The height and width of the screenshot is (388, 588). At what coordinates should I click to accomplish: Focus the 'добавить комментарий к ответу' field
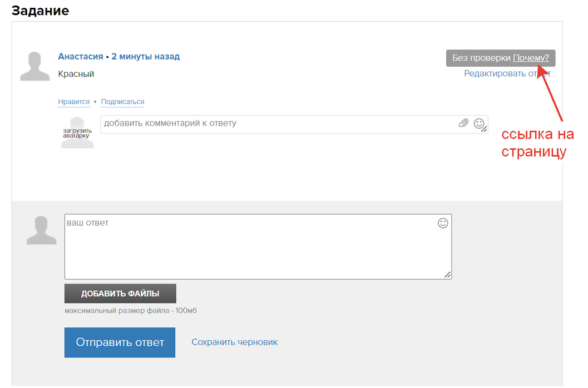(x=278, y=123)
